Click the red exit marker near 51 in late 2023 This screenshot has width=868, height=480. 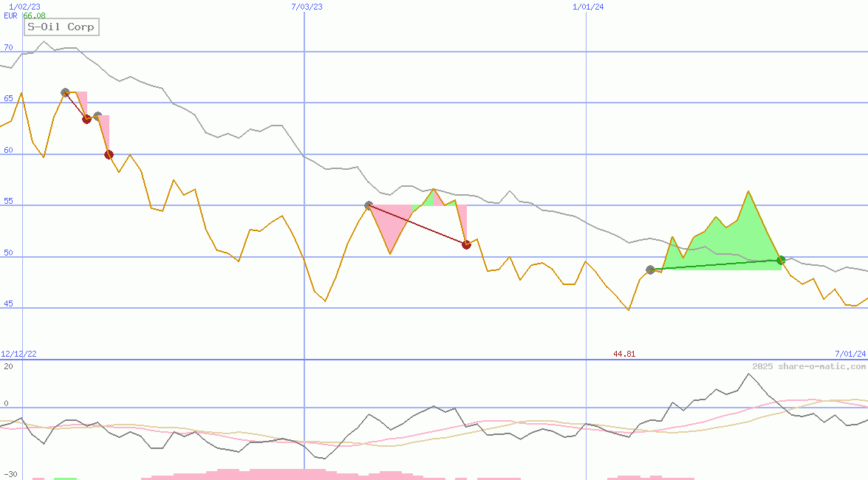pyautogui.click(x=466, y=244)
